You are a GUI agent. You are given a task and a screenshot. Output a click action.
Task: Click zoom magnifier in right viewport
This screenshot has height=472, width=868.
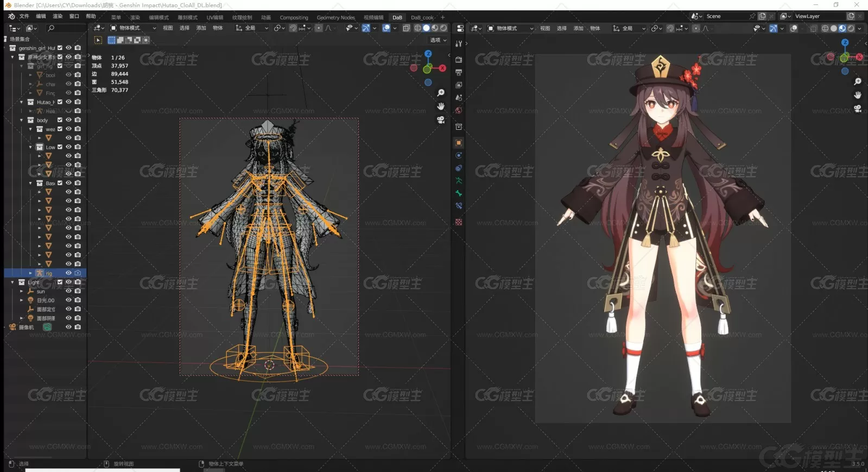coord(858,81)
